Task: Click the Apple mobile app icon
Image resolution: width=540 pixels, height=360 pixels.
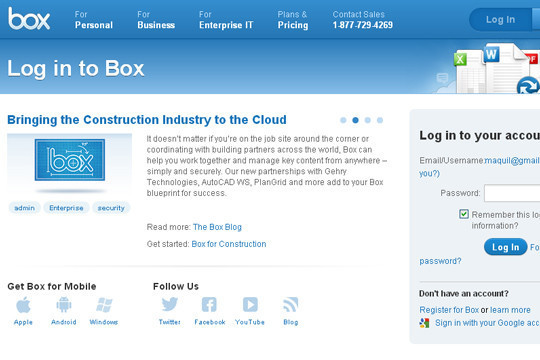Action: (x=23, y=305)
